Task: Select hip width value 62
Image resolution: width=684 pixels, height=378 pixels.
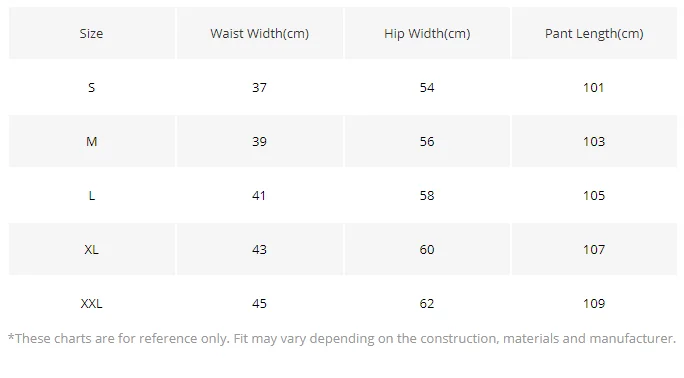Action: pos(427,303)
